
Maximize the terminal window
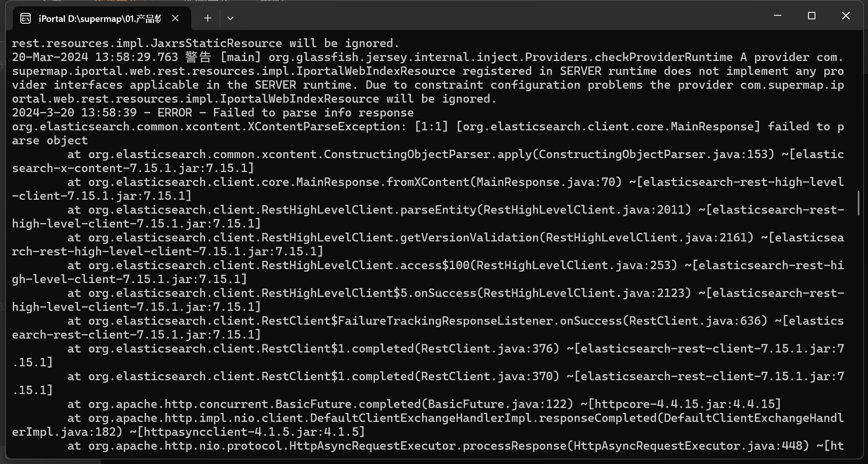pos(812,16)
